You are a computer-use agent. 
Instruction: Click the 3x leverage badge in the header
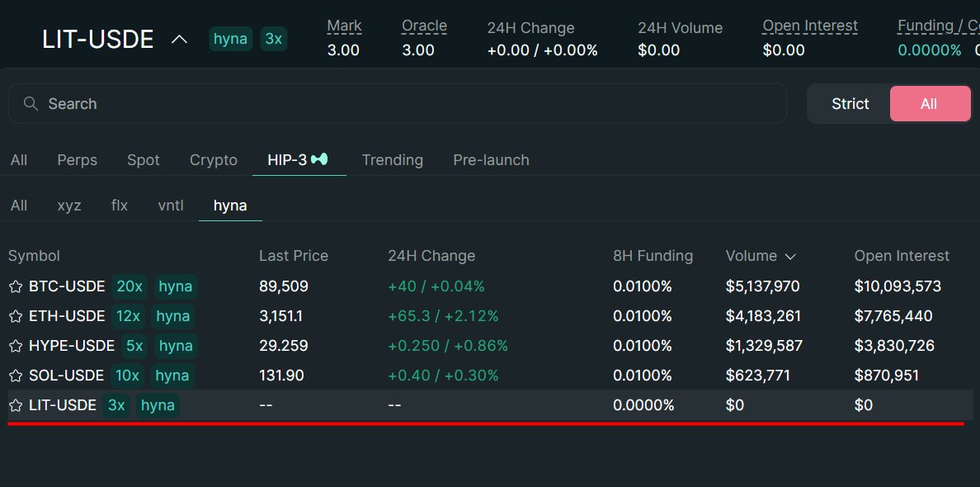274,40
